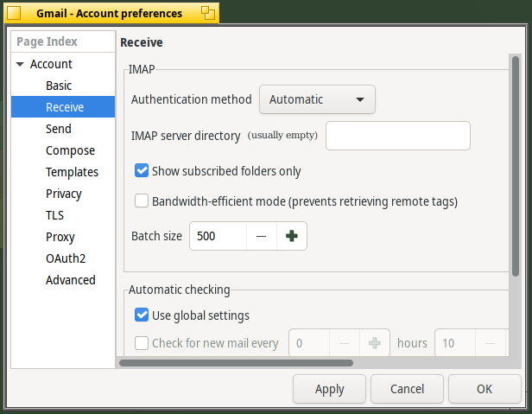
Task: Click the Batch size value field
Action: (218, 236)
